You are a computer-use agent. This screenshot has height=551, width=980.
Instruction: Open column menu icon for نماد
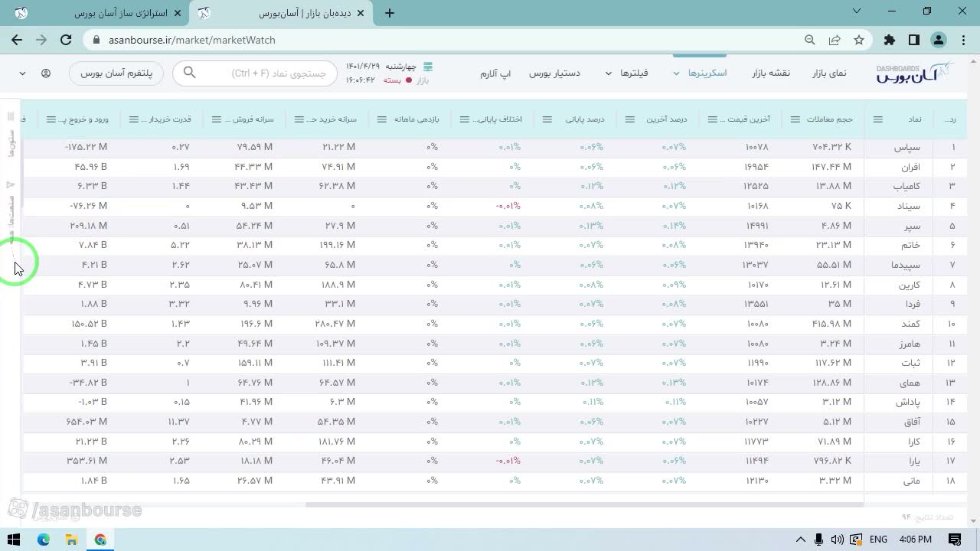point(878,119)
